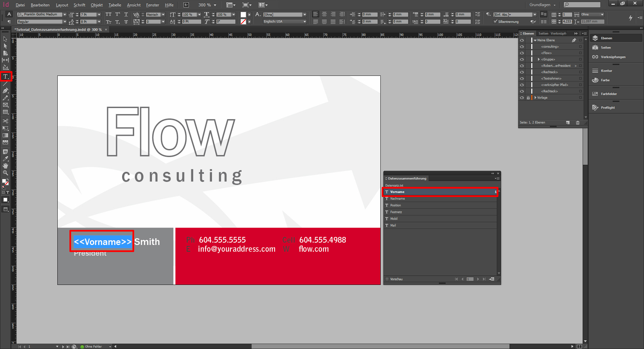
Task: Insert the Nachname data field
Action: [398, 198]
